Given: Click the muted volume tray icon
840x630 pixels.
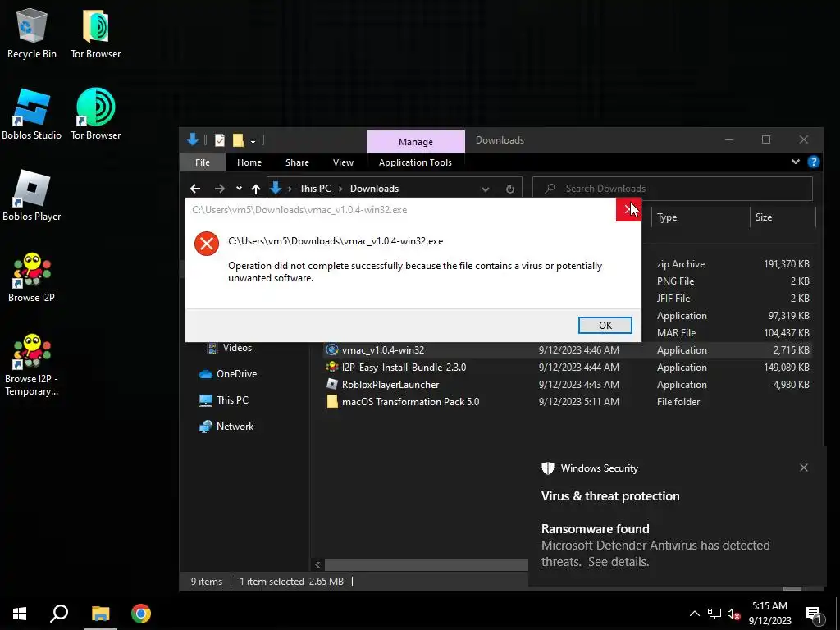Looking at the screenshot, I should click(734, 614).
